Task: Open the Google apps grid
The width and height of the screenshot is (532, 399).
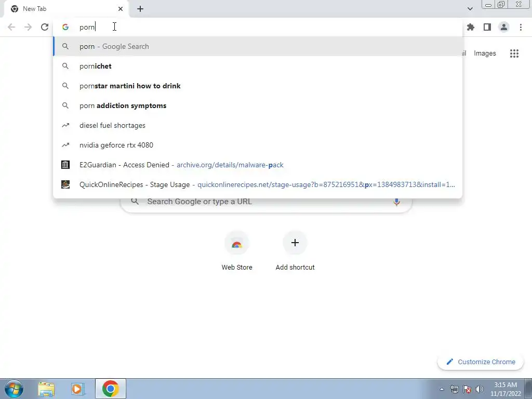Action: (x=514, y=54)
